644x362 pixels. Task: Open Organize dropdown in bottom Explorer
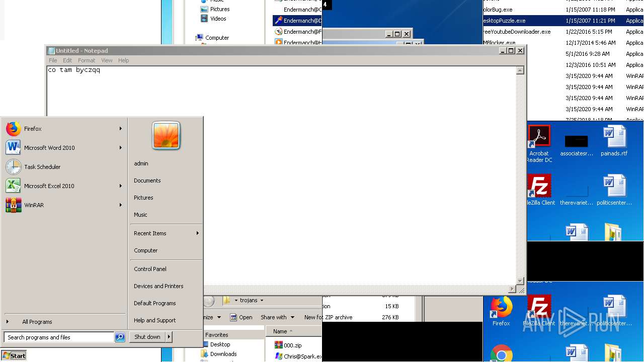click(x=213, y=317)
